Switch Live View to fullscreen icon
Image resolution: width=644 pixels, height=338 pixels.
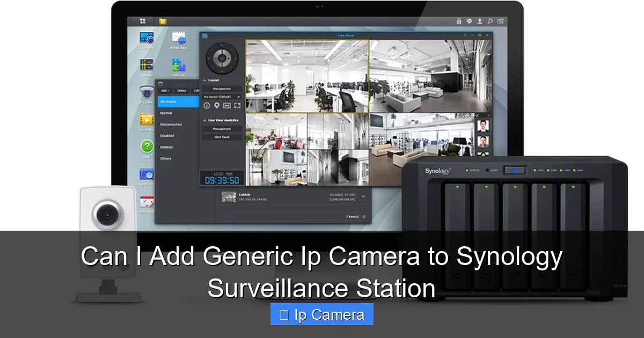click(237, 106)
